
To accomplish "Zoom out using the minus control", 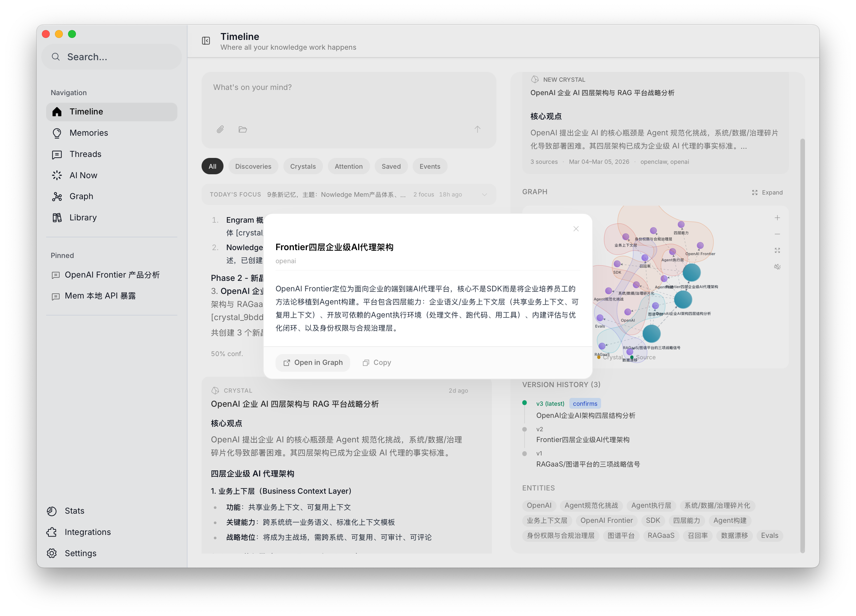I will point(777,234).
